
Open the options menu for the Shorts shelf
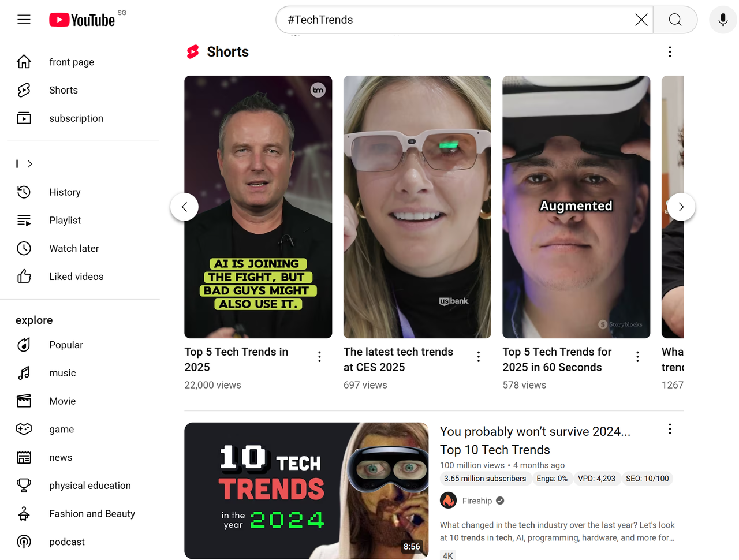[670, 51]
